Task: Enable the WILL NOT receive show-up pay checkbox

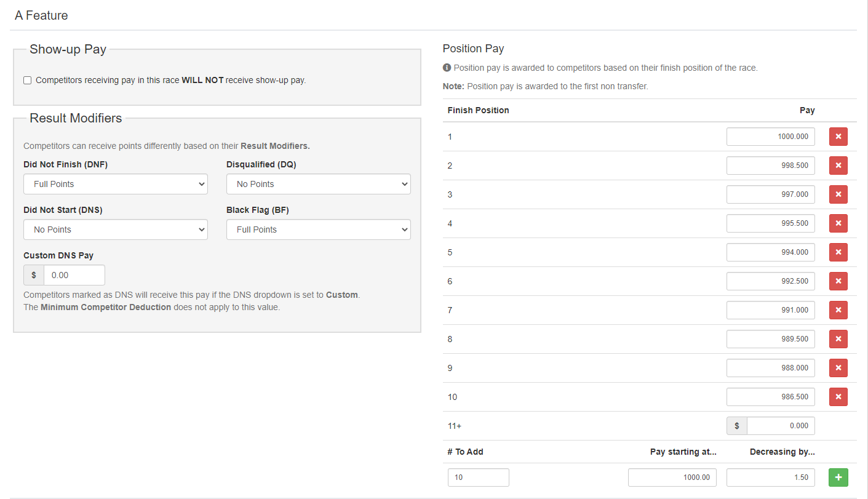Action: [28, 81]
